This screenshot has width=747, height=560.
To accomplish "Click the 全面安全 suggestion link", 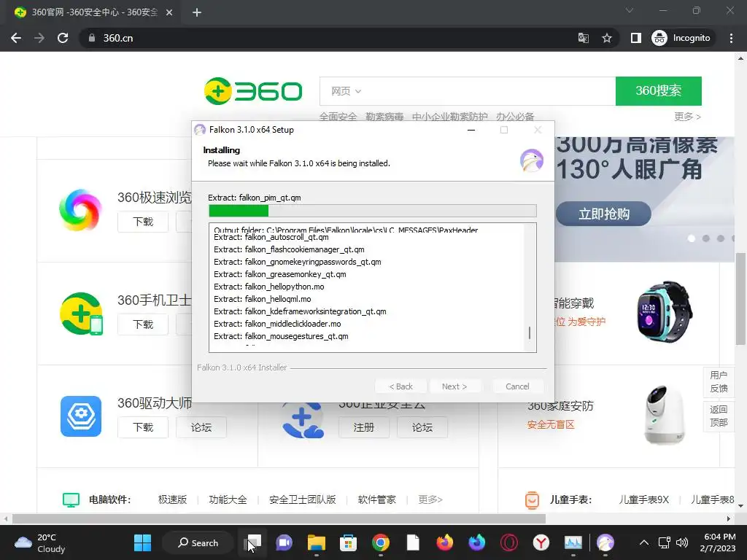I will pos(338,117).
